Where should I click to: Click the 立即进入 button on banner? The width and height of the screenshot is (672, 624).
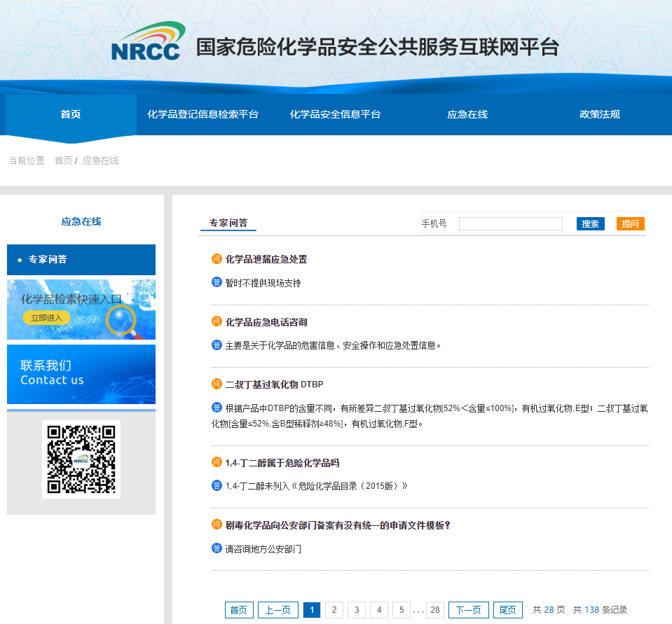[46, 318]
